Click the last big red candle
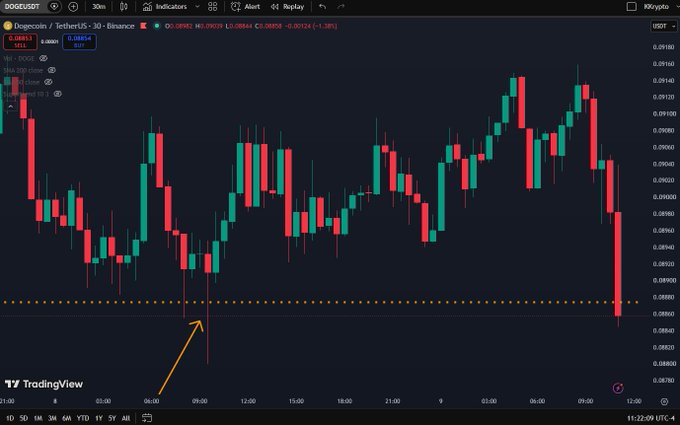 coord(618,264)
